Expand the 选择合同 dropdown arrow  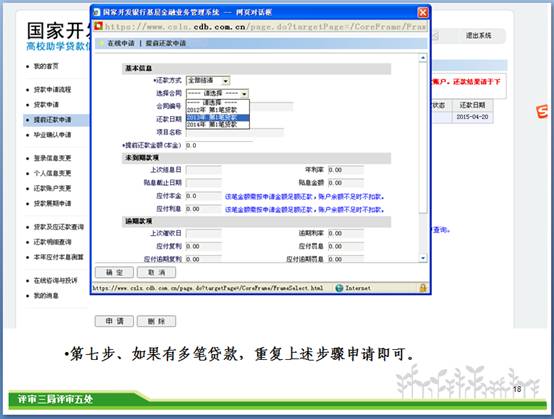(244, 94)
